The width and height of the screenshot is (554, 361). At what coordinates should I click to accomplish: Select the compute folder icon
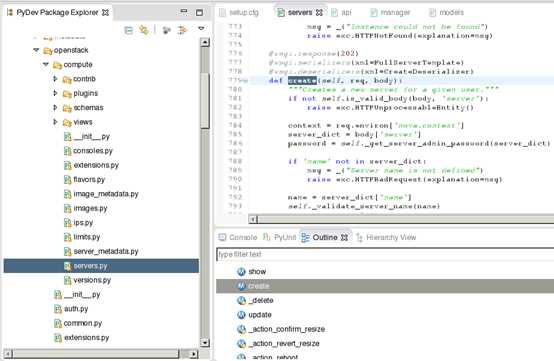pyautogui.click(x=57, y=65)
